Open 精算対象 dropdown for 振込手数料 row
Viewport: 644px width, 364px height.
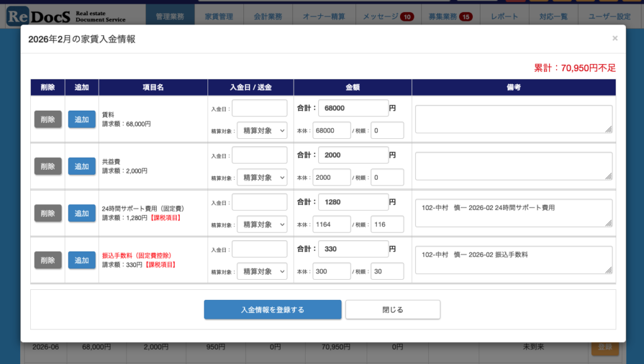(x=262, y=272)
